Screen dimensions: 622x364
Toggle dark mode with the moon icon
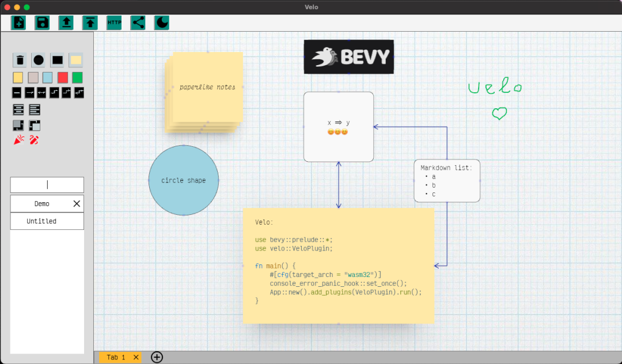pos(161,22)
